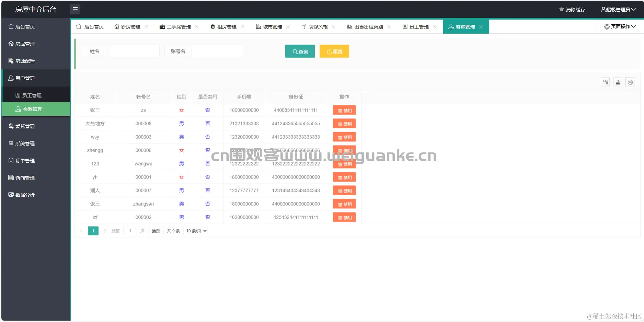The image size is (644, 322).
Task: Expand 房源配置 in the sidebar
Action: [x=36, y=61]
